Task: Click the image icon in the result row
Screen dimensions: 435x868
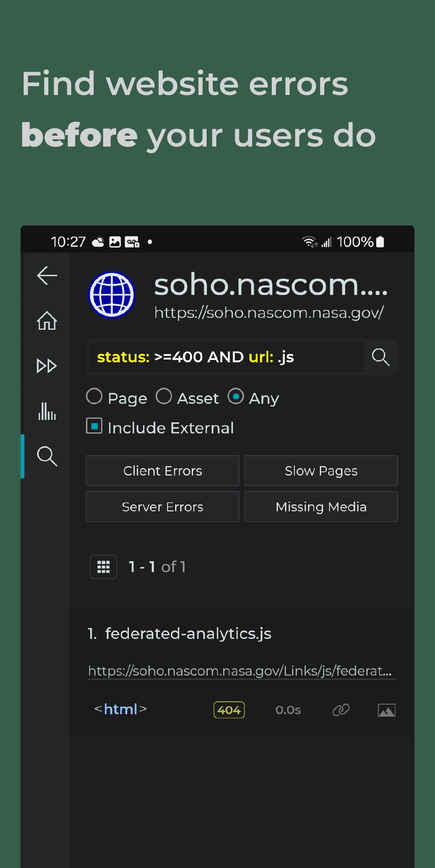Action: click(386, 710)
